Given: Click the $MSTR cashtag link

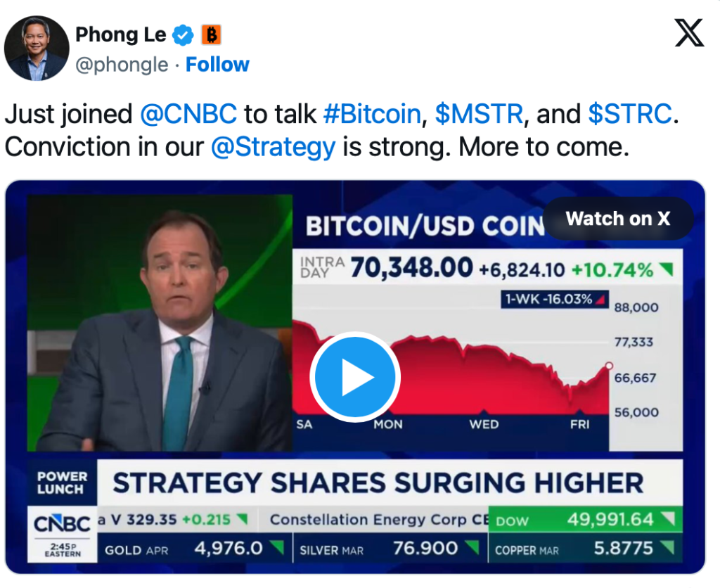Looking at the screenshot, I should (480, 114).
